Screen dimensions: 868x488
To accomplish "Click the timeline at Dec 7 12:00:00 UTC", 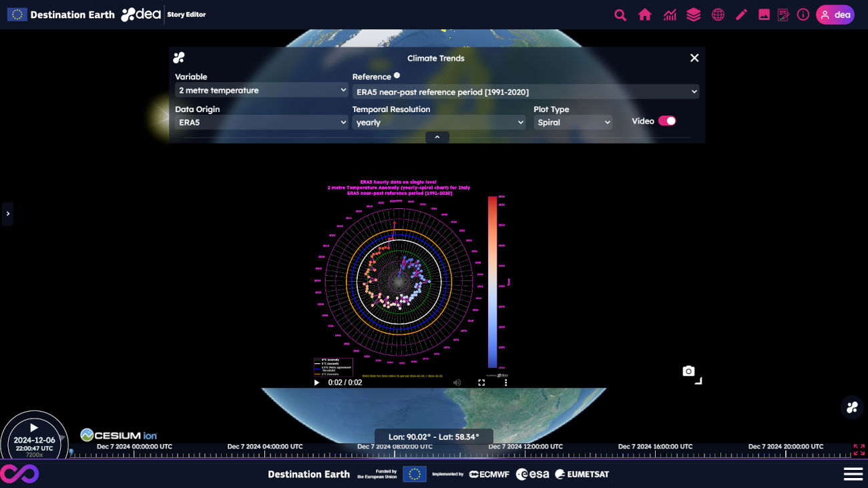I will (x=525, y=453).
